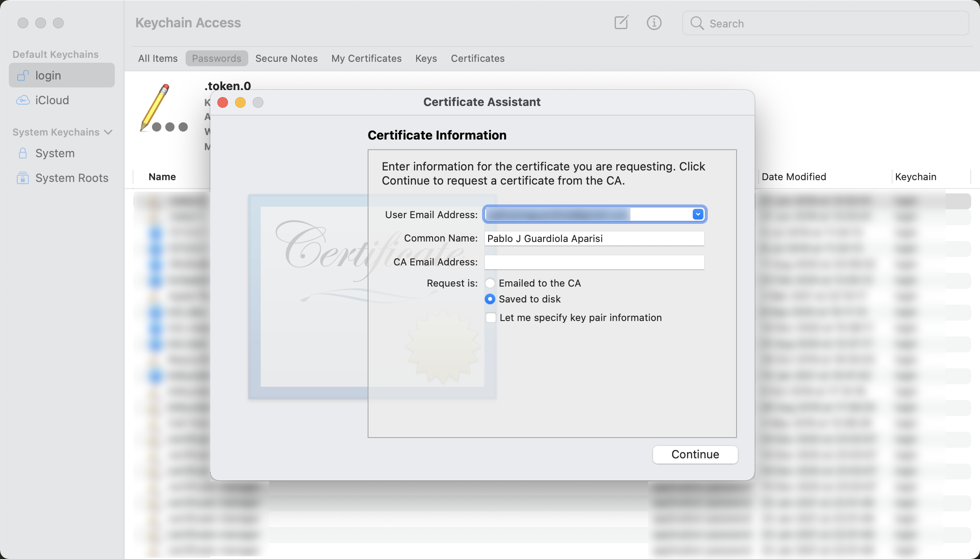Click the System Roots keychain icon
Image resolution: width=980 pixels, height=559 pixels.
tap(23, 178)
